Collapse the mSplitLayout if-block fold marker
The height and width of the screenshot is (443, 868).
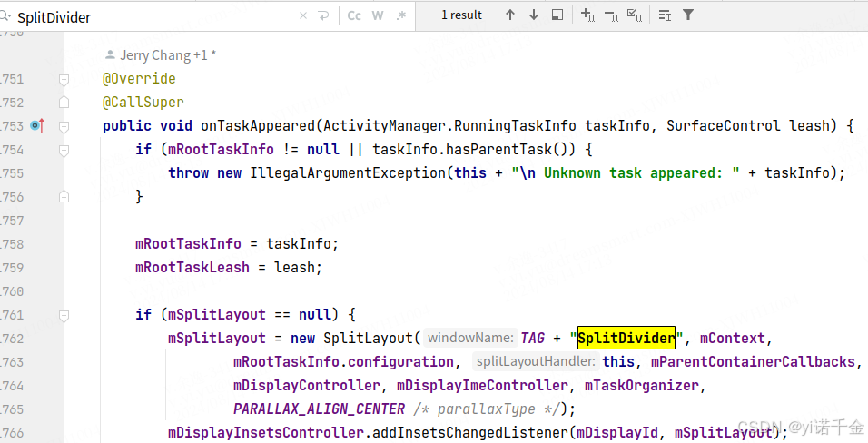64,315
